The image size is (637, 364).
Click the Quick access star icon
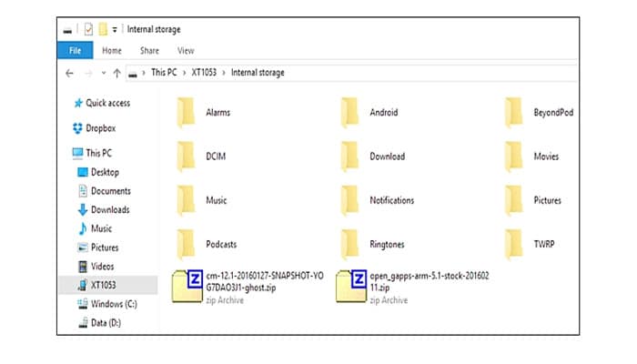pyautogui.click(x=78, y=103)
